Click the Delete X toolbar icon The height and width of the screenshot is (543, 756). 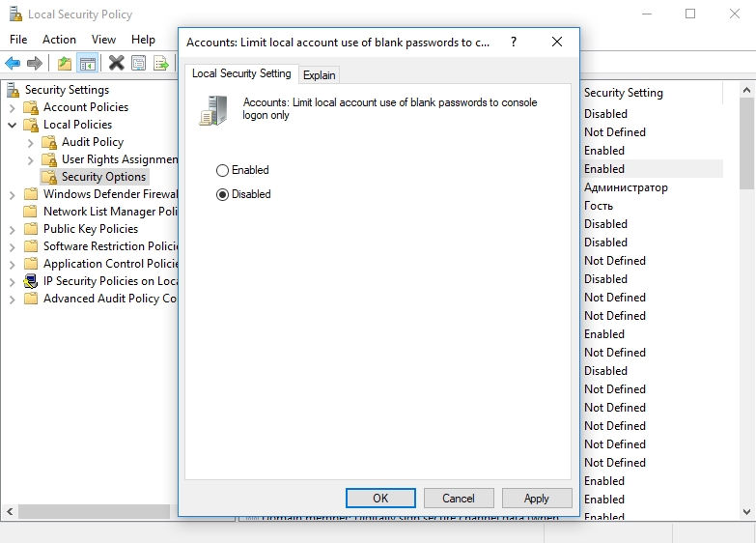tap(116, 63)
